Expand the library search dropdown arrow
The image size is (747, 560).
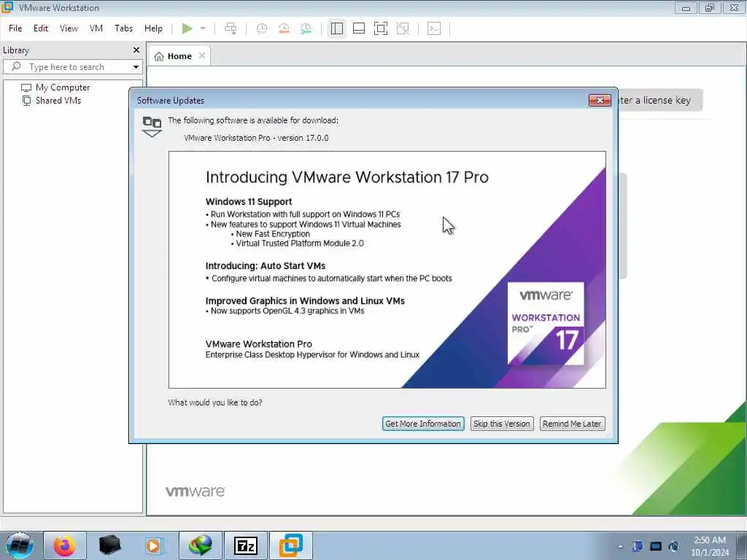(136, 67)
